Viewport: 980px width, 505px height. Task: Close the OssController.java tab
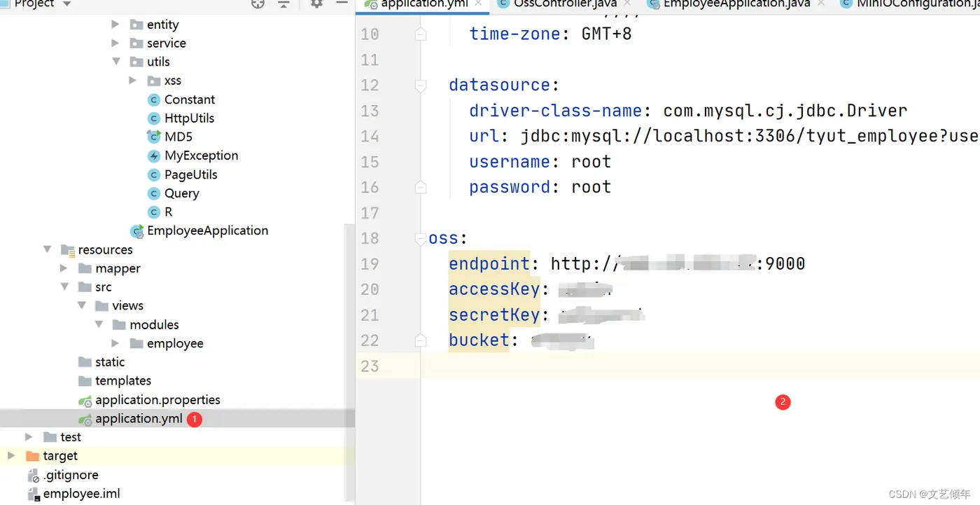click(628, 4)
